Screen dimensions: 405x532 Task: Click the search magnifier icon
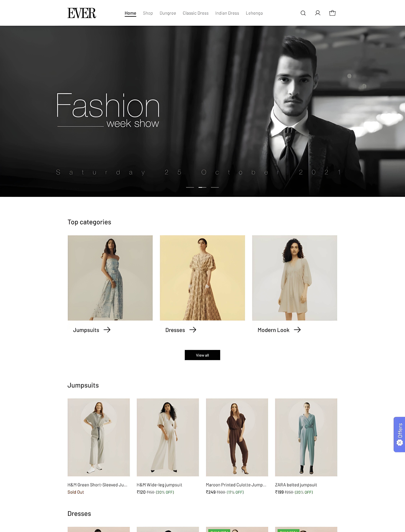pos(303,13)
